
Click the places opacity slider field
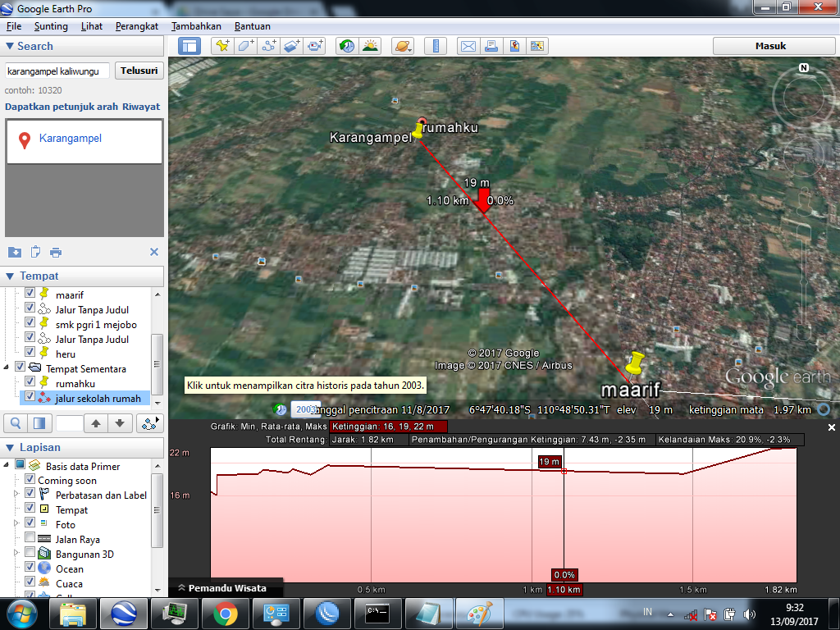click(x=69, y=423)
